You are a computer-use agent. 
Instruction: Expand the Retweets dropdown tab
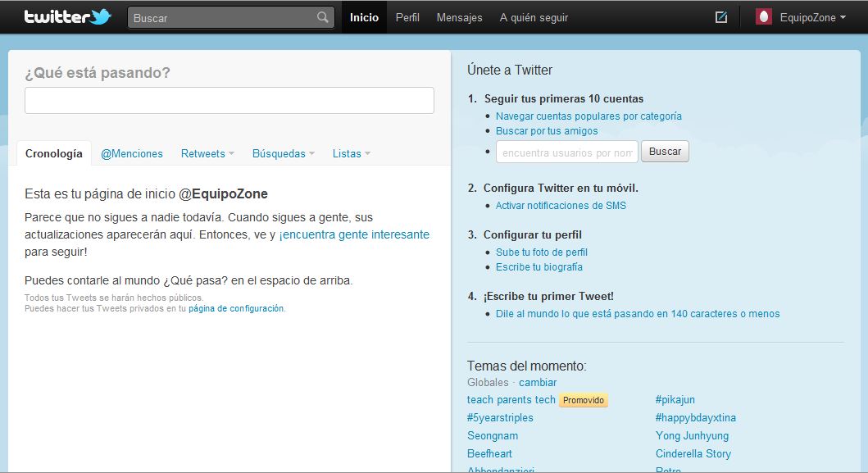point(207,153)
